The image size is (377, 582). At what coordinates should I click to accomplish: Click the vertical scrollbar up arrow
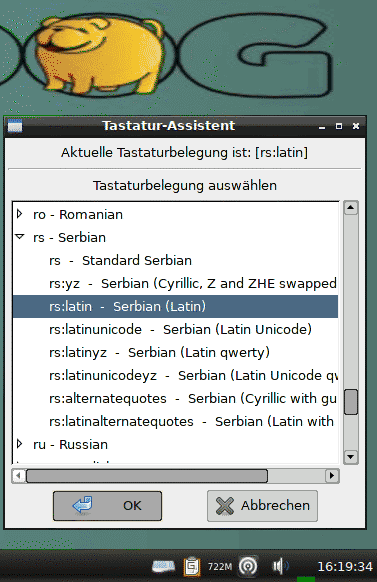[351, 207]
